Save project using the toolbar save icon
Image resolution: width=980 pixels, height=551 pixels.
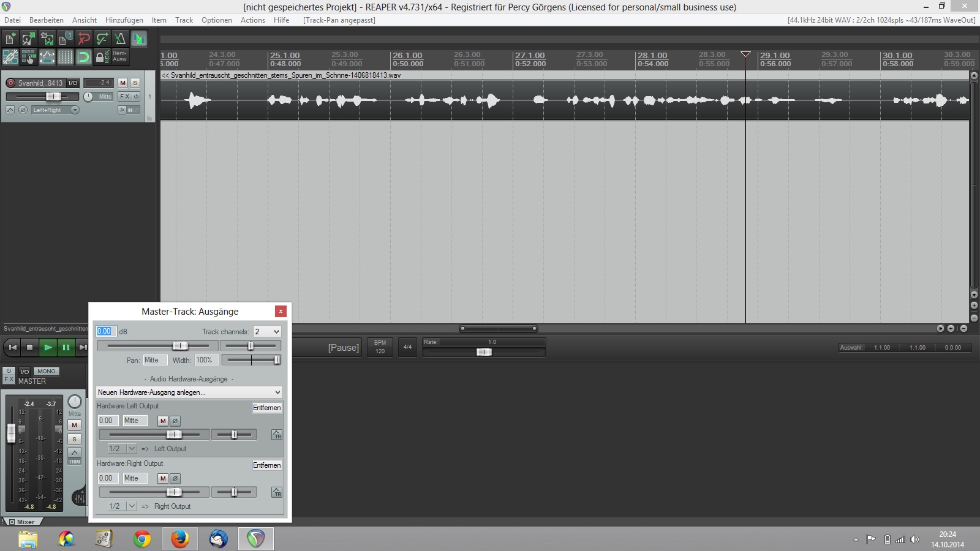[47, 39]
